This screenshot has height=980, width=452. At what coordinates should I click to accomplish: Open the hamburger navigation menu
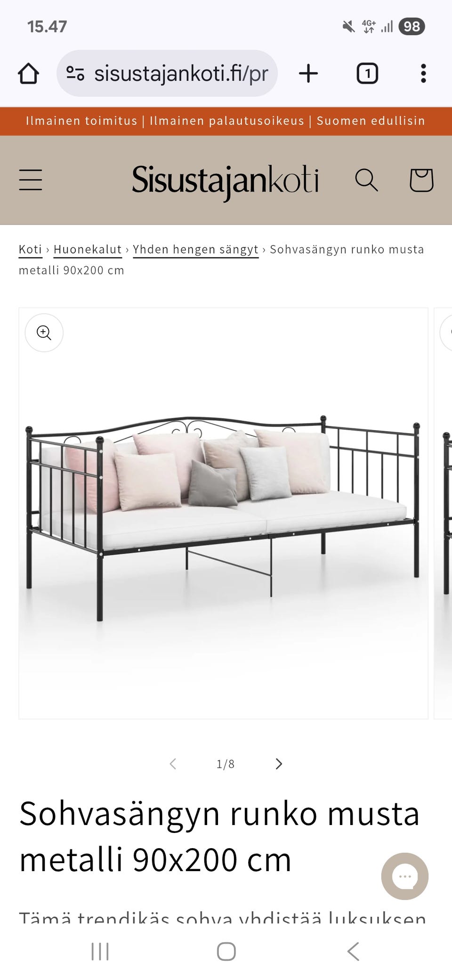[31, 180]
